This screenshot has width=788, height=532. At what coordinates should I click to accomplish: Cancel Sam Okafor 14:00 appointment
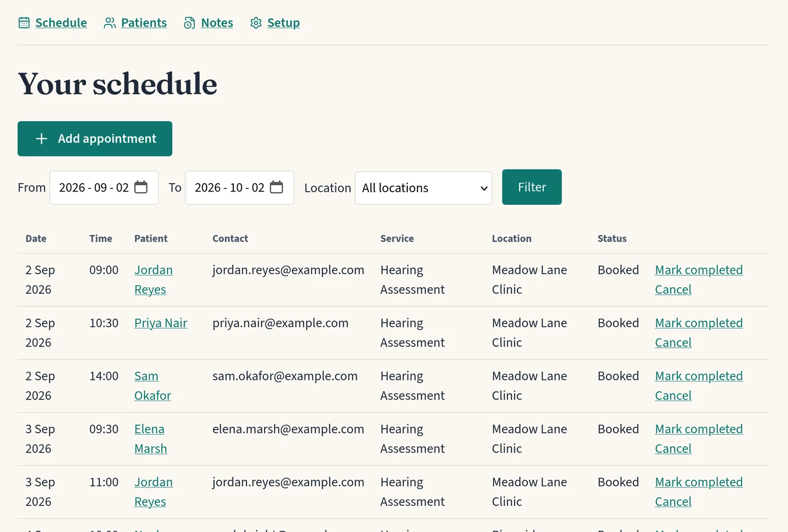click(x=673, y=396)
